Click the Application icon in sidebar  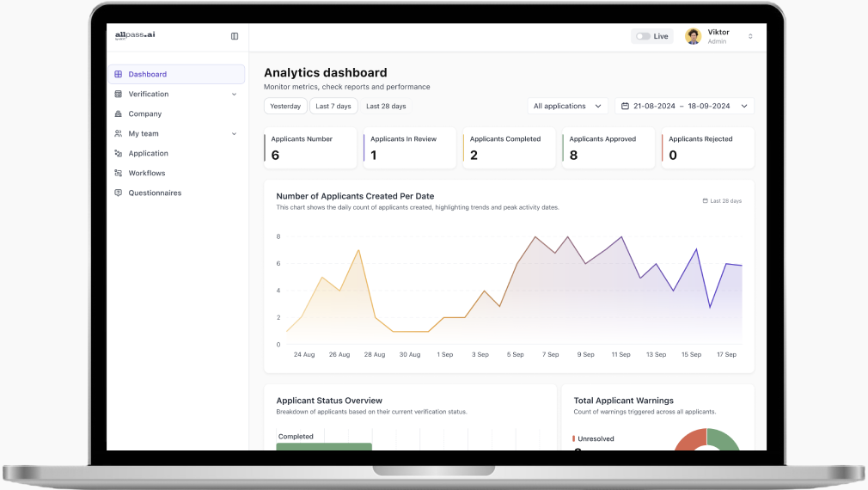[119, 154]
